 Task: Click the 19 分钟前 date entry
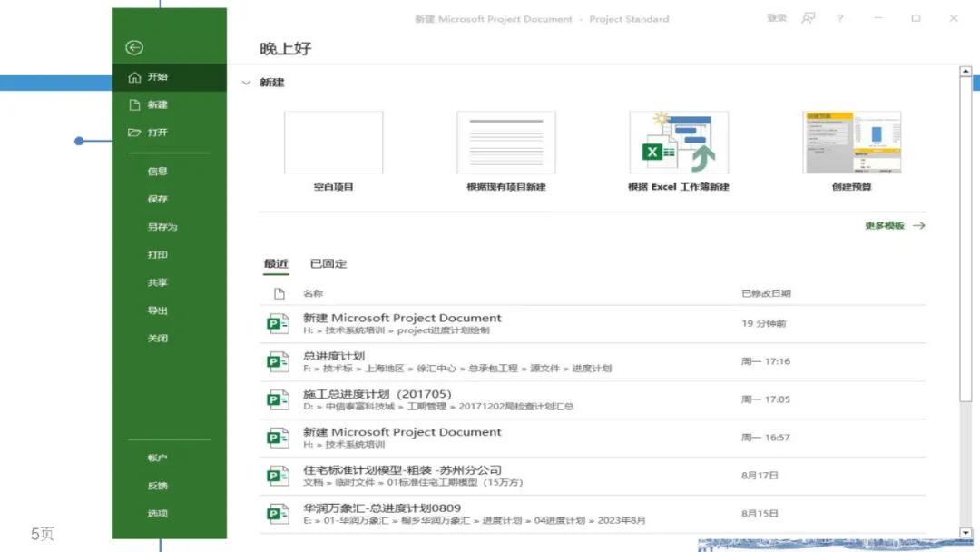tap(764, 324)
